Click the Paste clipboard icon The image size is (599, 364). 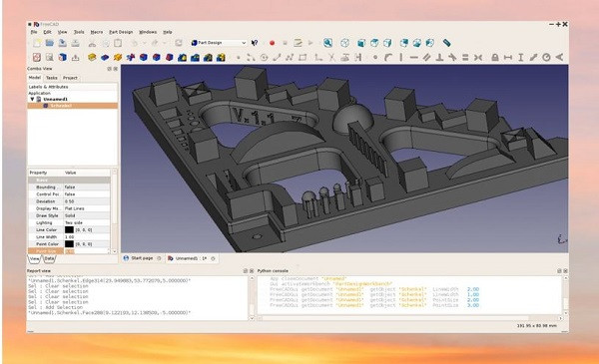pyautogui.click(x=118, y=43)
